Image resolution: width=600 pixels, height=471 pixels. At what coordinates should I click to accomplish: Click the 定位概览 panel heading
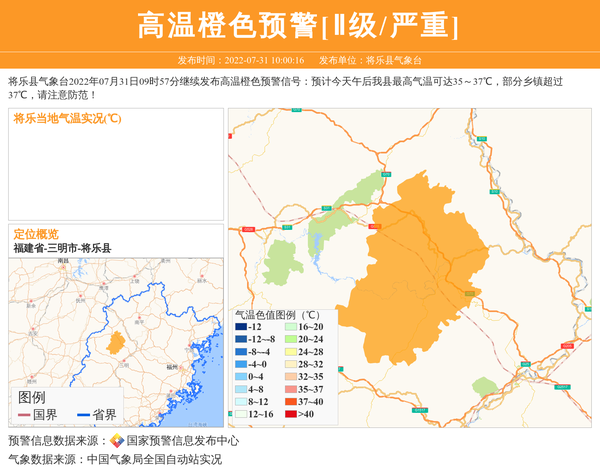pos(36,234)
